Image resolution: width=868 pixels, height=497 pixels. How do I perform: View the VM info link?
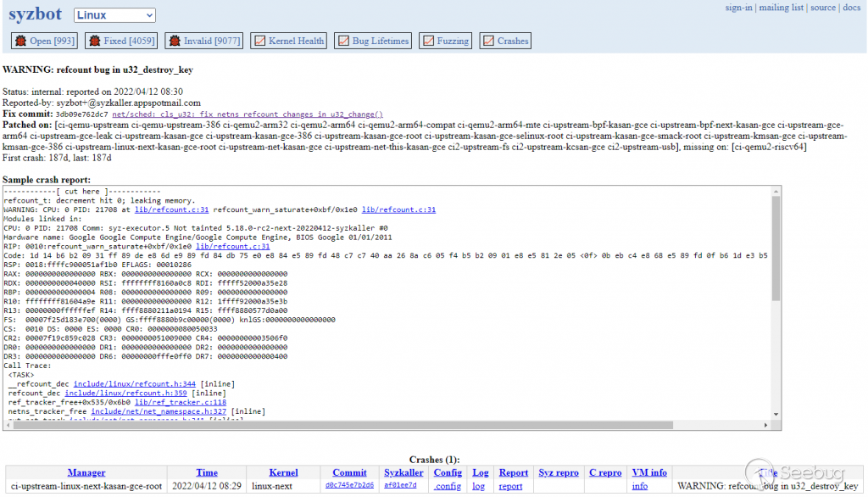click(640, 487)
